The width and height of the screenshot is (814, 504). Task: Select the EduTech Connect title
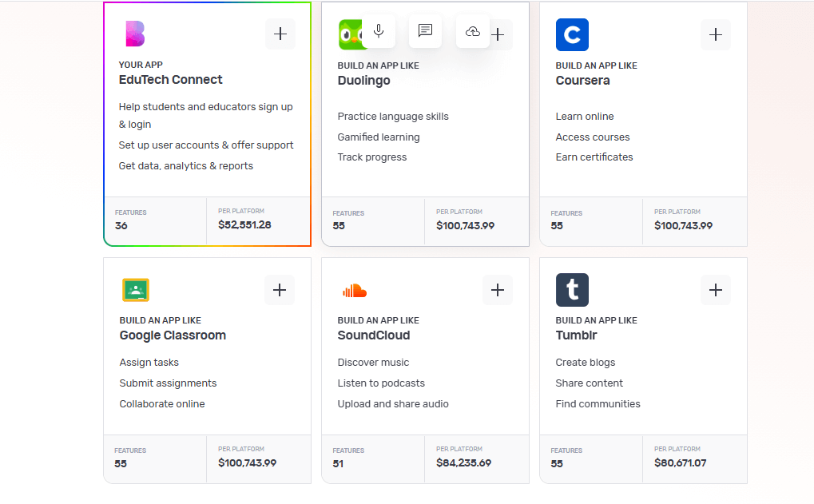pyautogui.click(x=170, y=79)
